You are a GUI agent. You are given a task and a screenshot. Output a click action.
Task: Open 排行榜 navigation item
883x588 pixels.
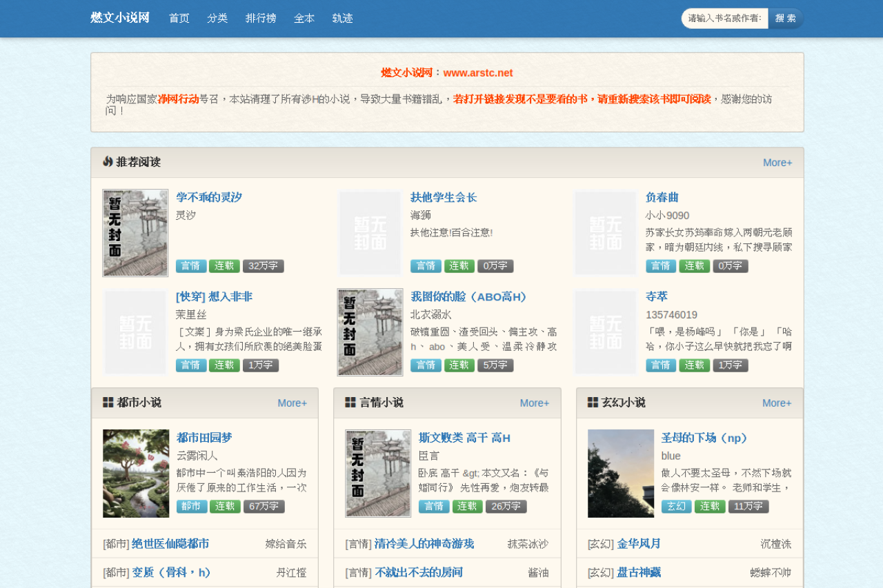click(261, 19)
